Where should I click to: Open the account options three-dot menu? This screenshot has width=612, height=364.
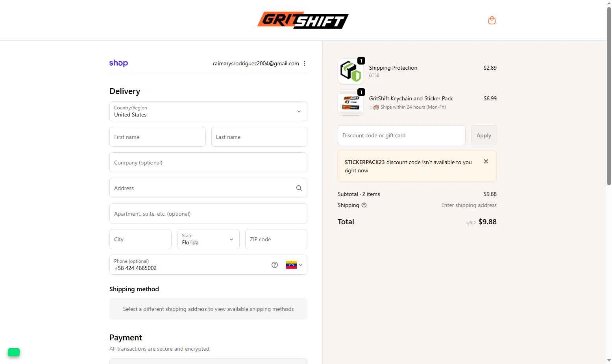coord(305,63)
